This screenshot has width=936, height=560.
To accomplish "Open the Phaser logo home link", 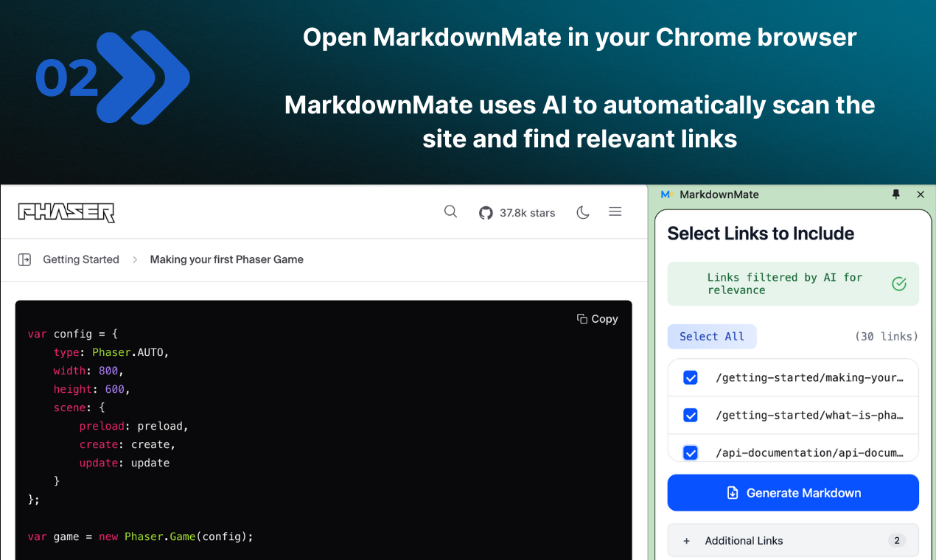I will (66, 212).
